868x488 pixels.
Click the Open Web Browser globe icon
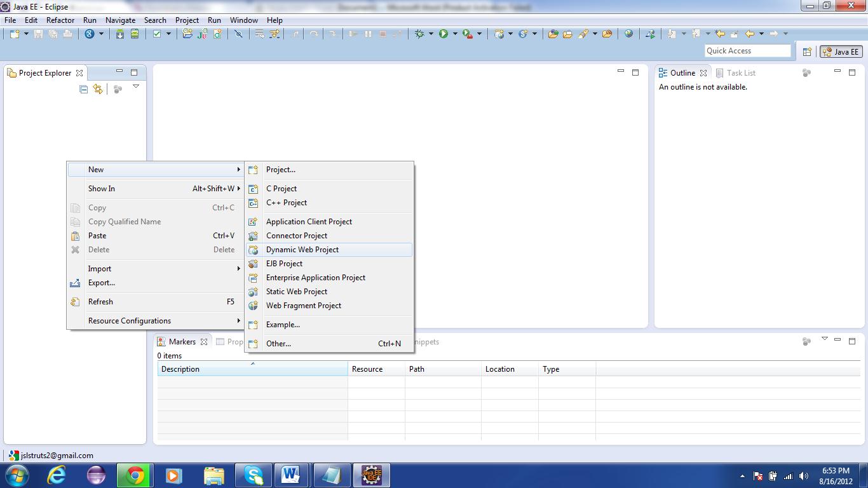[628, 34]
